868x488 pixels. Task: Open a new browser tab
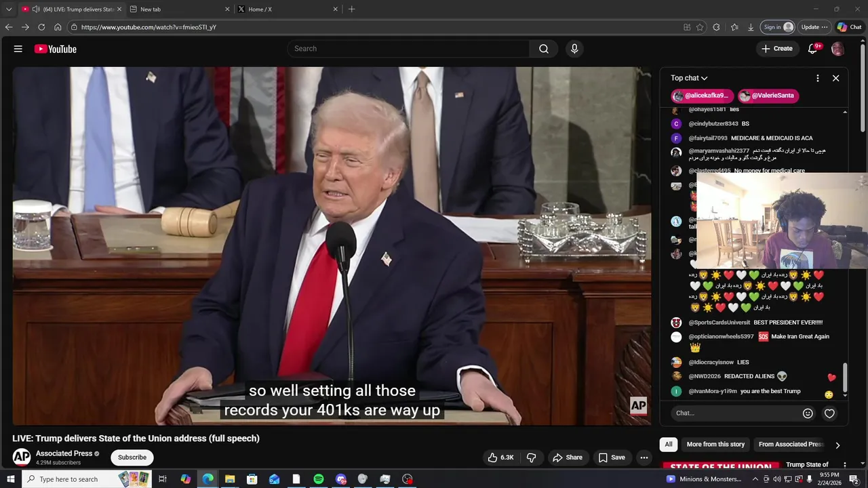point(351,9)
